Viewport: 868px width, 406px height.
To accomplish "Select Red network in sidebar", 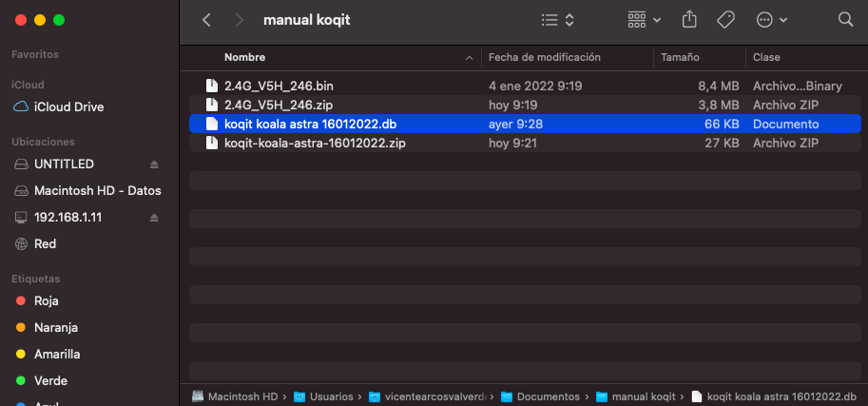I will [45, 244].
